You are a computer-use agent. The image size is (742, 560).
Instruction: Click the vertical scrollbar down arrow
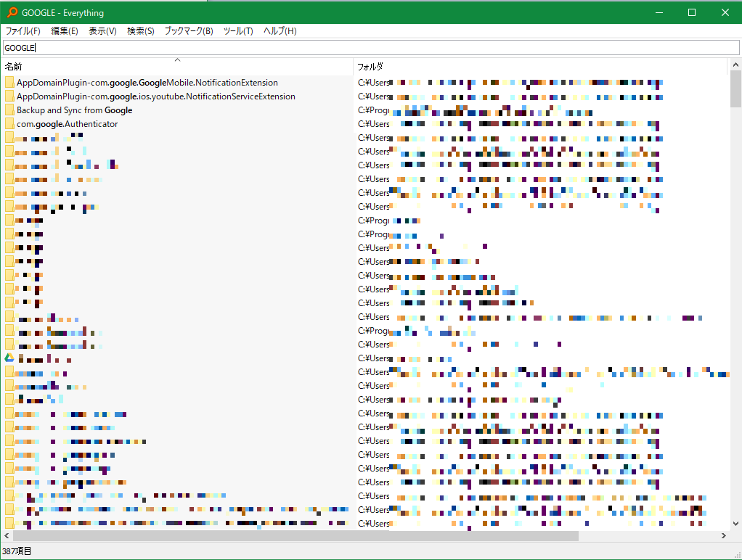[735, 523]
